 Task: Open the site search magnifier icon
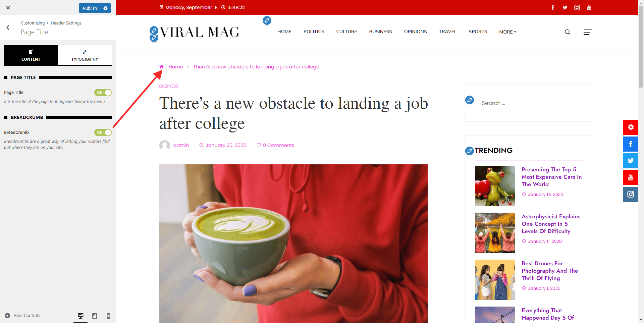tap(567, 32)
